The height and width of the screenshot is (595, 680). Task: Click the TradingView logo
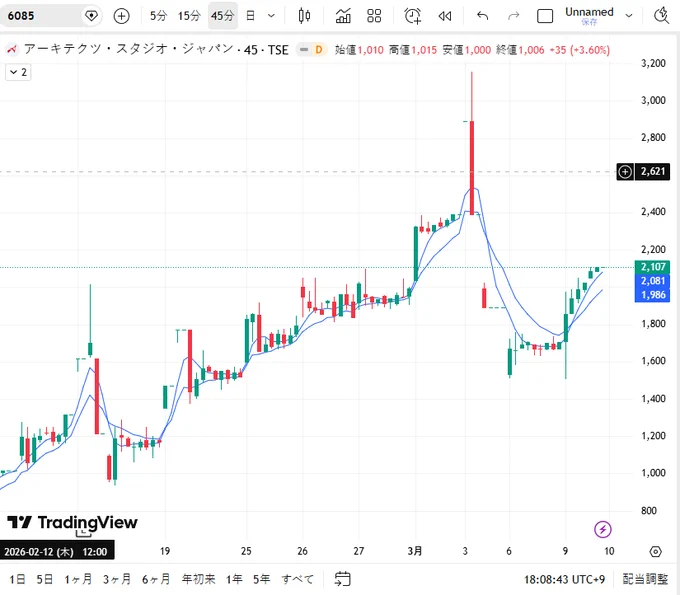point(72,522)
